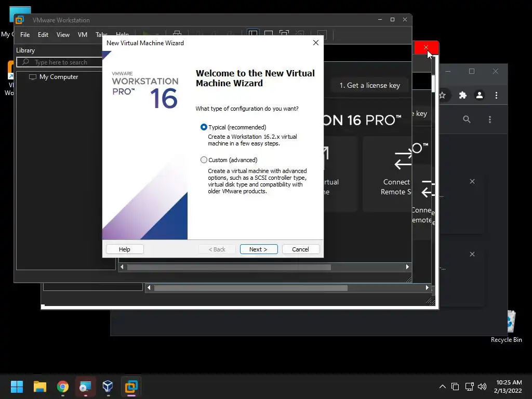Viewport: 532px width, 399px height.
Task: Open the page's three-dot options below Chrome toolbar
Action: [489, 119]
